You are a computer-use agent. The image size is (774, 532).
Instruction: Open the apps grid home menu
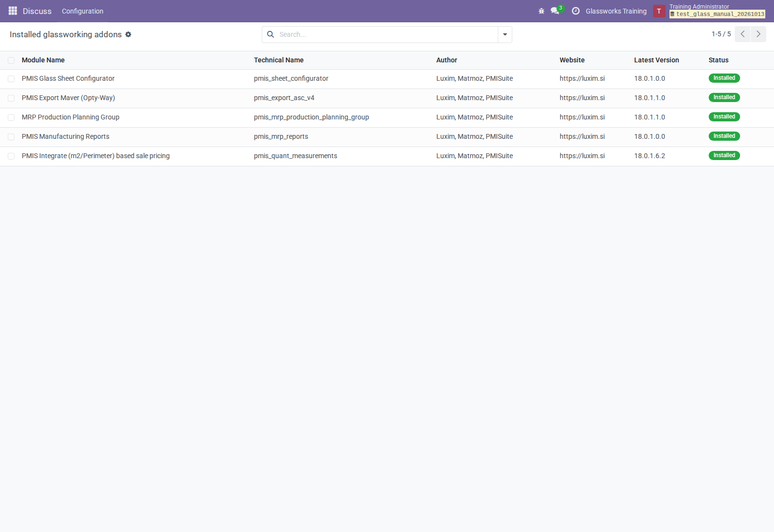13,11
